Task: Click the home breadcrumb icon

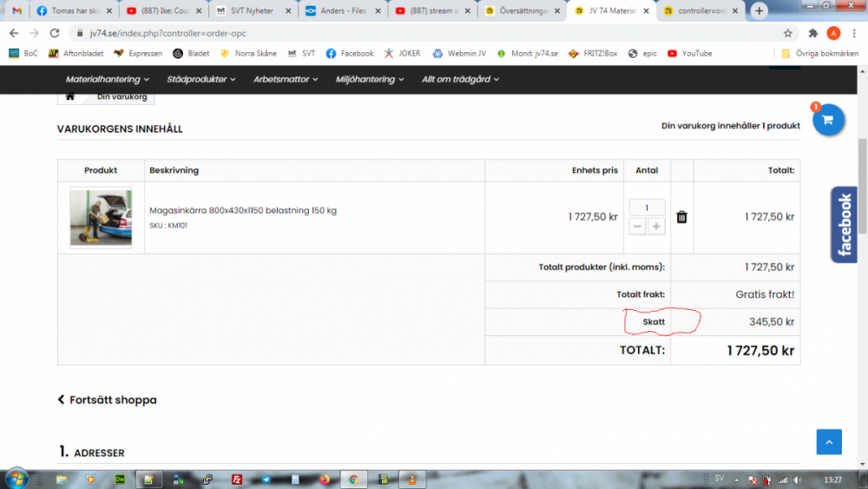Action: [70, 96]
